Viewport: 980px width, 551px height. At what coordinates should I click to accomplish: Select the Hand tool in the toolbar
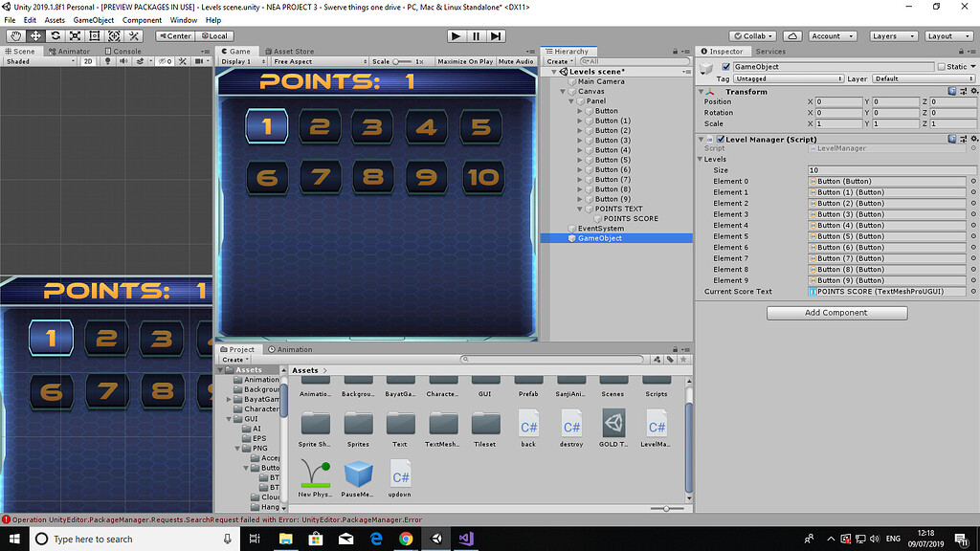pyautogui.click(x=14, y=35)
